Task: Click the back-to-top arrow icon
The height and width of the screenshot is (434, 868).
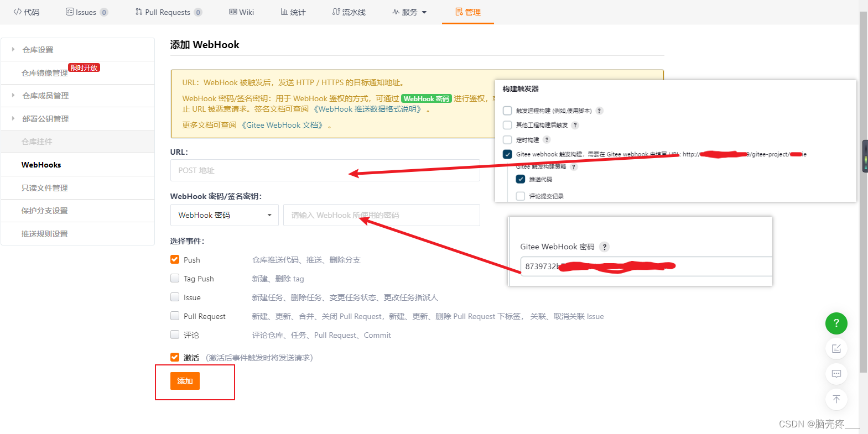Action: tap(836, 399)
